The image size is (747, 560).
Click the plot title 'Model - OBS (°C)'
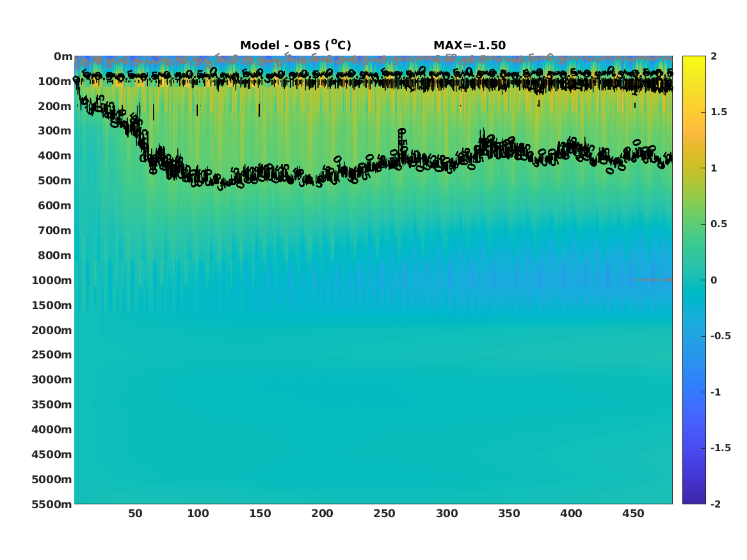[295, 45]
